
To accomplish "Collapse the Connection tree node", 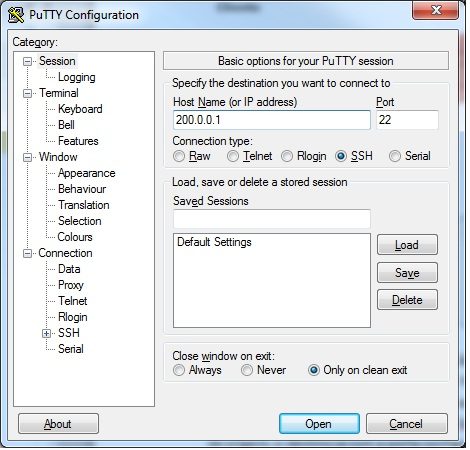I will coord(27,254).
